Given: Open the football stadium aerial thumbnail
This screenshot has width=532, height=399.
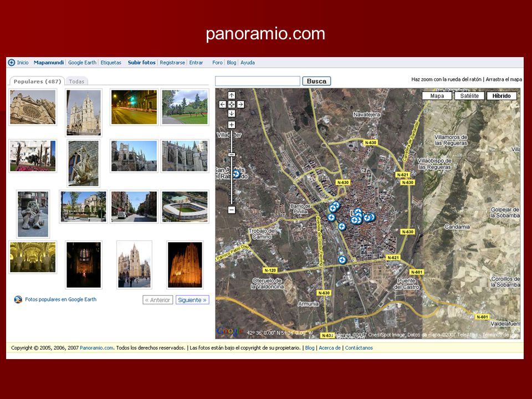Looking at the screenshot, I should (x=185, y=207).
